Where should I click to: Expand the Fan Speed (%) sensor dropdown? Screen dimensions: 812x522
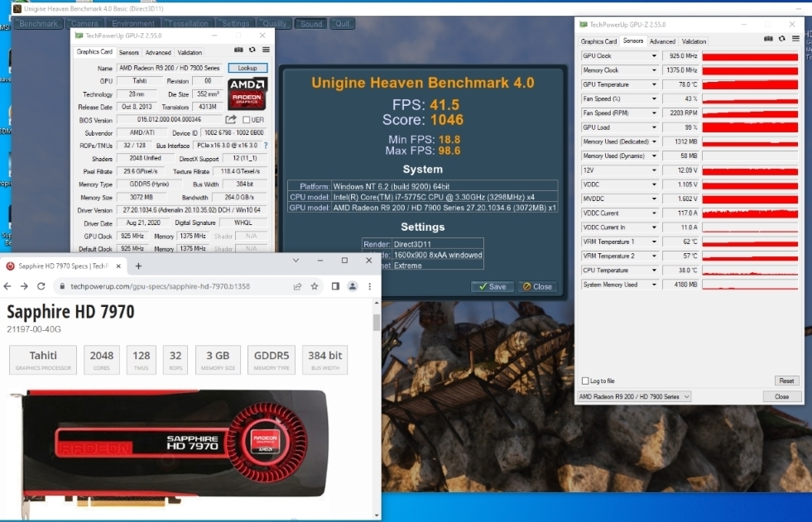[x=654, y=98]
